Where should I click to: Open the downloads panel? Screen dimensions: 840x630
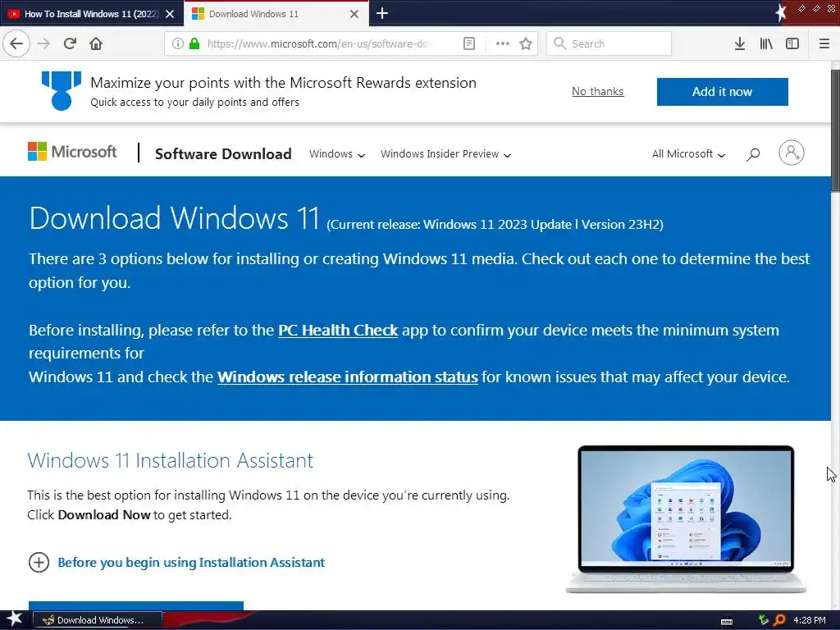pos(740,43)
